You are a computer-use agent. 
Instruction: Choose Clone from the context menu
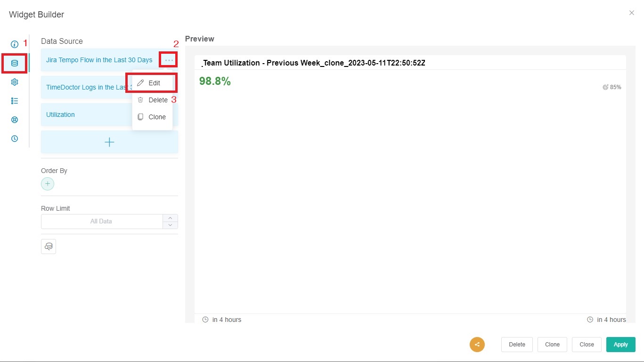pyautogui.click(x=156, y=117)
